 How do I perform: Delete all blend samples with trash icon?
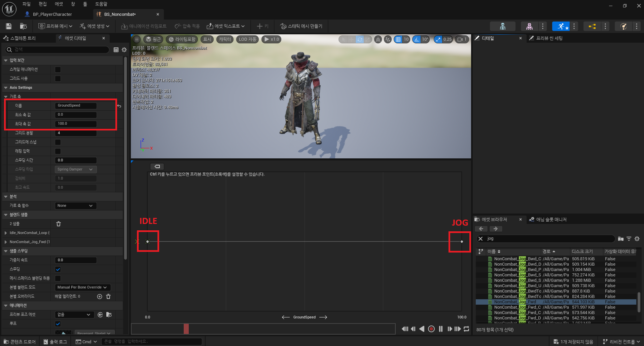(59, 224)
